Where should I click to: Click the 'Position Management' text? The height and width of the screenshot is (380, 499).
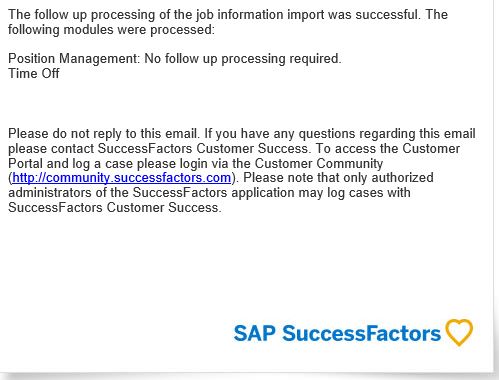coord(73,59)
